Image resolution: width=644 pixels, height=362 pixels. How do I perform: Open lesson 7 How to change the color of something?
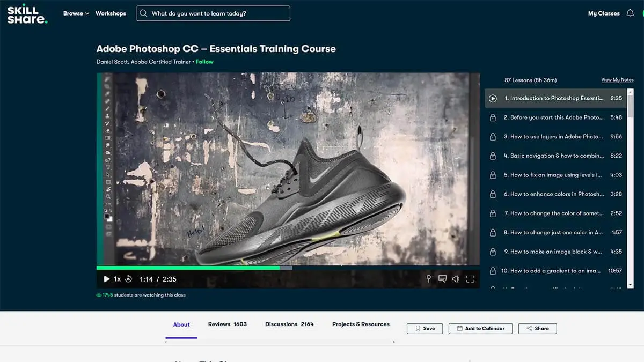[555, 213]
